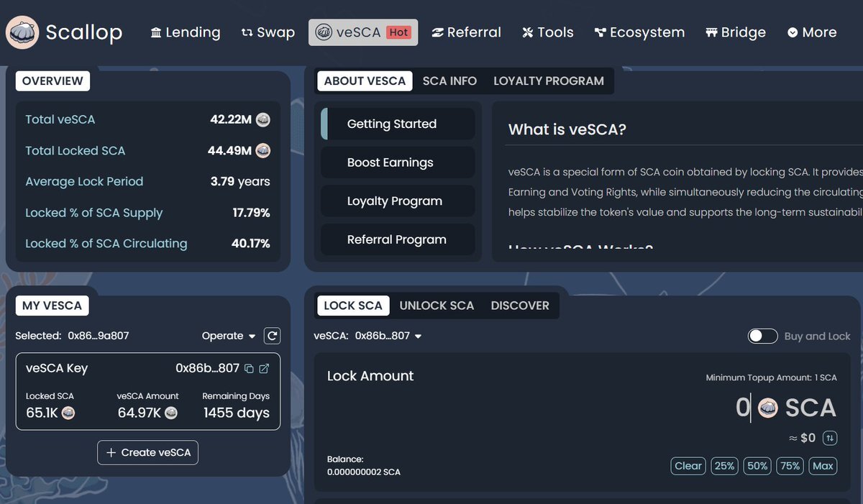Open the Tools menu
This screenshot has height=504, width=863.
(x=548, y=32)
